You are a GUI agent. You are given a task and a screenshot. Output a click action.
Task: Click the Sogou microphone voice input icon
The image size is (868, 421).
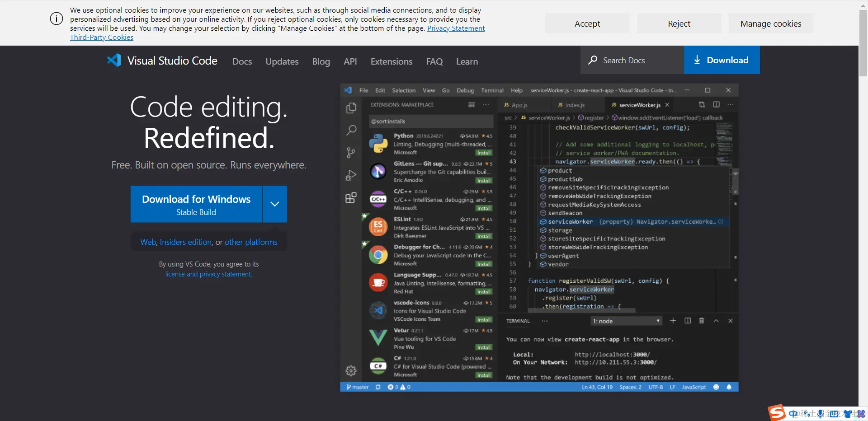[x=820, y=414]
